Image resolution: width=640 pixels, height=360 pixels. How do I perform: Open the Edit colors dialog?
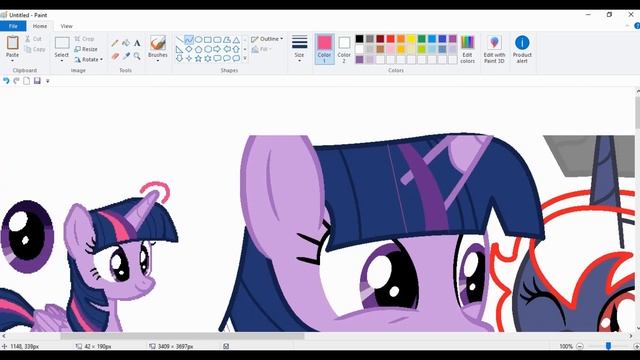(x=467, y=49)
